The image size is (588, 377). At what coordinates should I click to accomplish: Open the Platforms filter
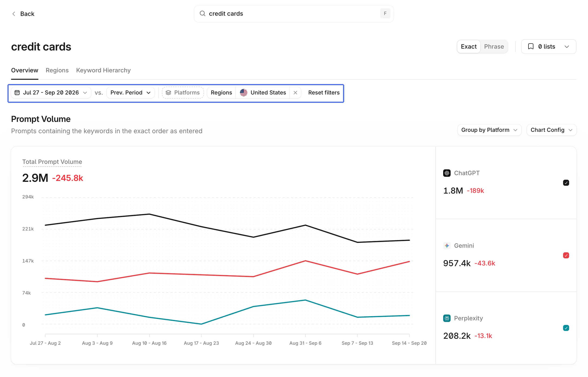click(x=183, y=93)
